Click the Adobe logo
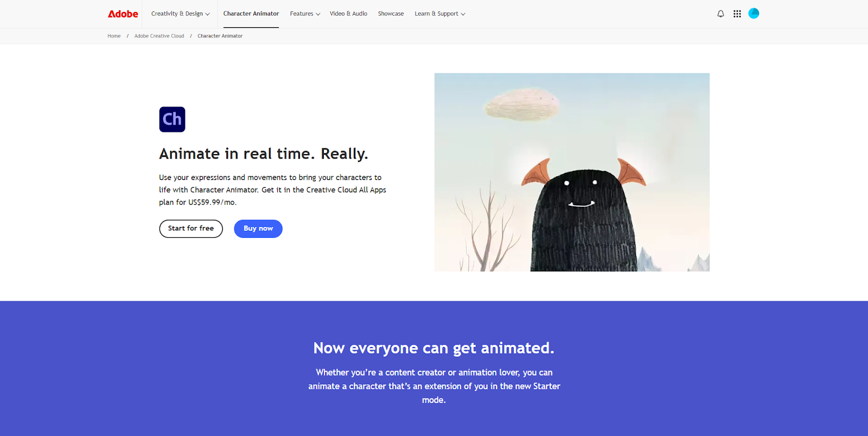The image size is (868, 436). tap(123, 14)
